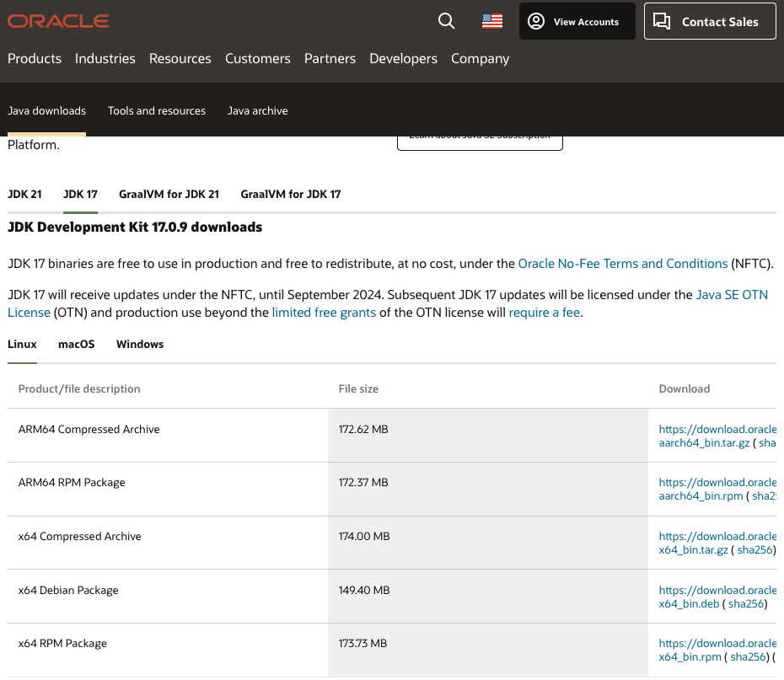
Task: Open the Company menu
Action: pyautogui.click(x=480, y=58)
